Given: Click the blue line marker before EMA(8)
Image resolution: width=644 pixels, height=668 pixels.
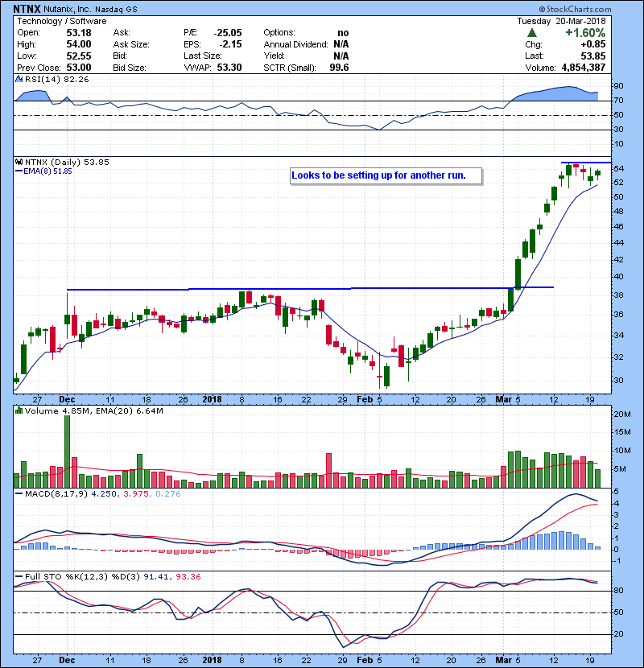Looking at the screenshot, I should pyautogui.click(x=19, y=171).
